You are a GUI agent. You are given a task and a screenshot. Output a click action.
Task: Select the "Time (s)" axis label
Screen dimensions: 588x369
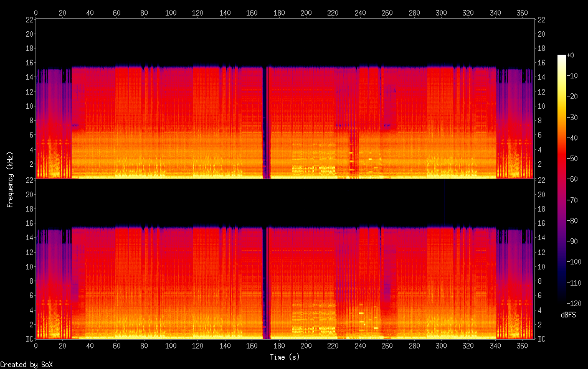pyautogui.click(x=285, y=357)
